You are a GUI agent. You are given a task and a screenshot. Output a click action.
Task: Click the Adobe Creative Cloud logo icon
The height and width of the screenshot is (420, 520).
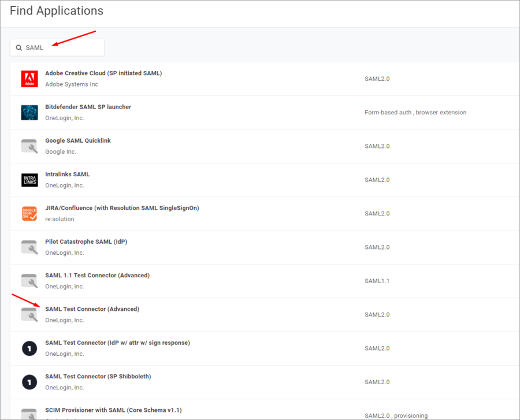click(x=29, y=79)
